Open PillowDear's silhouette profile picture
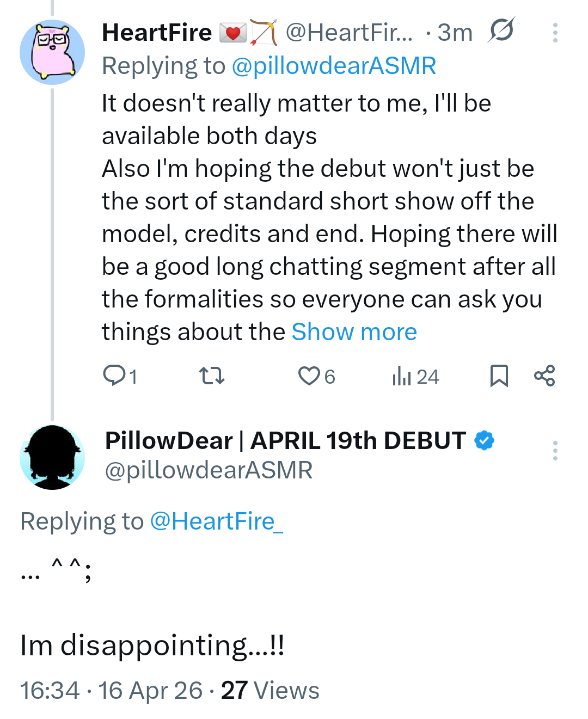 [x=52, y=457]
